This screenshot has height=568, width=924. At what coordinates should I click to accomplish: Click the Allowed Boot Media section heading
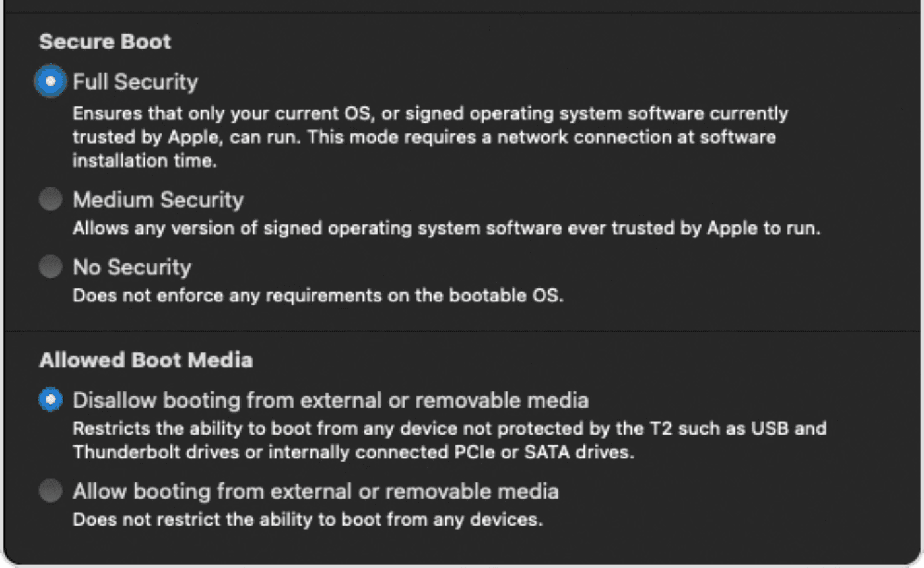(x=146, y=360)
